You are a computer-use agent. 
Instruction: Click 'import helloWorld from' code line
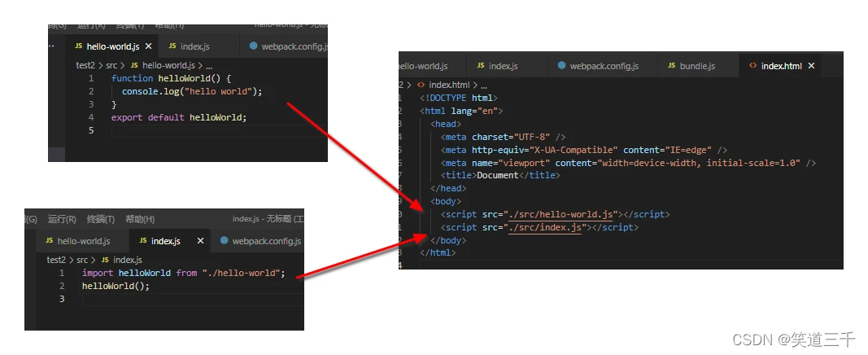coord(183,273)
